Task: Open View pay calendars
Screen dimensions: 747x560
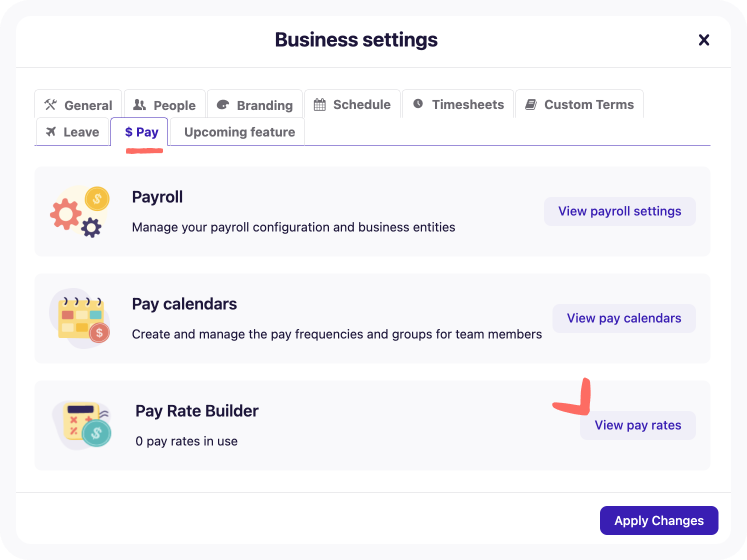Action: tap(624, 318)
